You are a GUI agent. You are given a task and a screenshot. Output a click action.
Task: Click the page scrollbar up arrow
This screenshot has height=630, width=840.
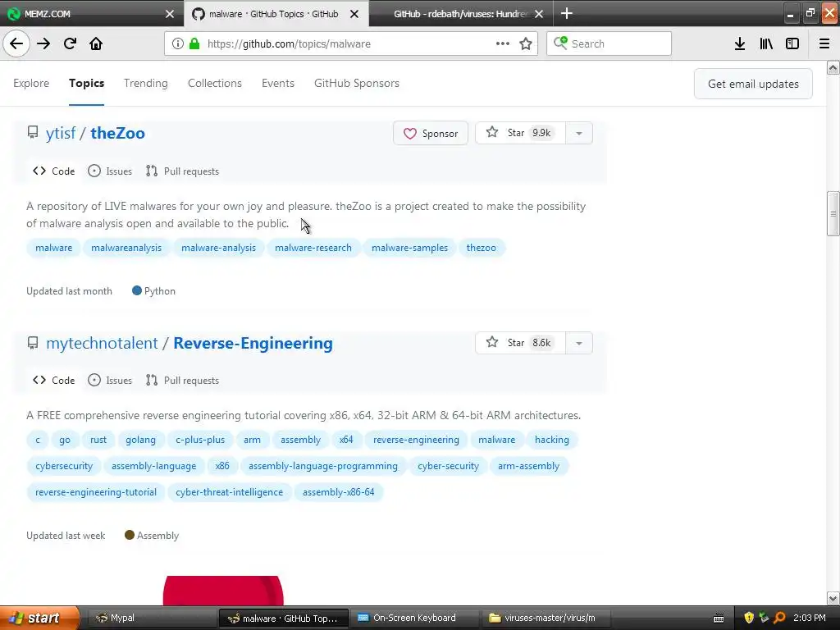tap(833, 67)
